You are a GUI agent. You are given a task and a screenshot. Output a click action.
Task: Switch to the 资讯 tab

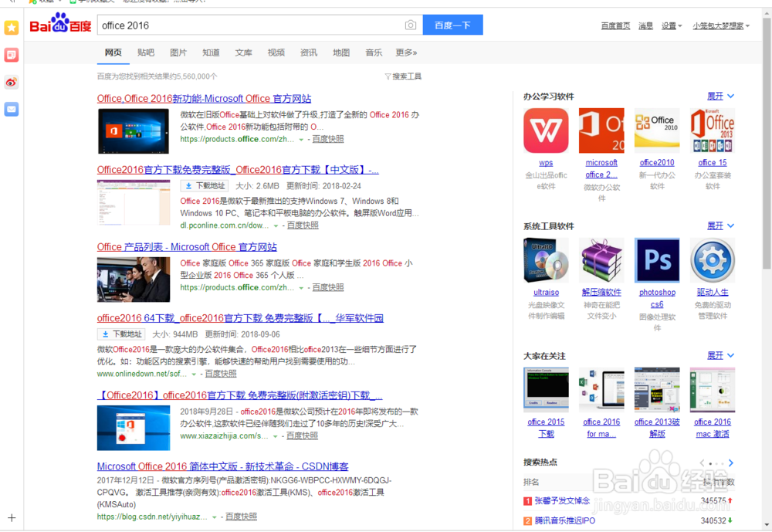[309, 53]
